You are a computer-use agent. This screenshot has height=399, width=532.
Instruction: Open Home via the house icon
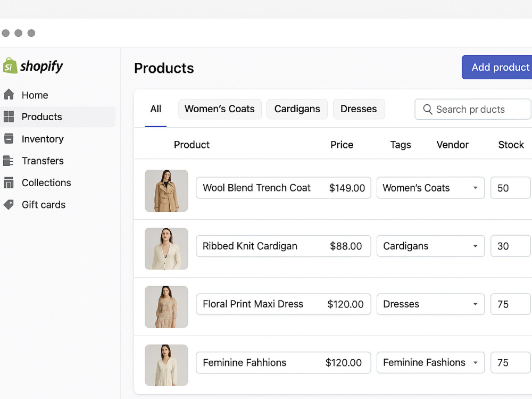9,94
